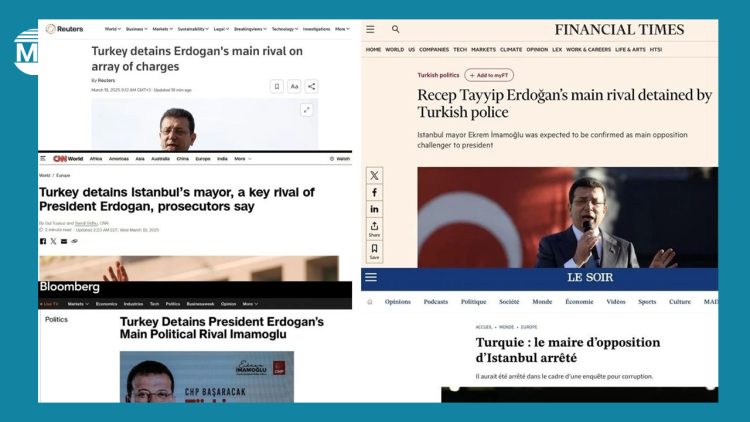Open Financial Times search
The width and height of the screenshot is (750, 422).
(x=396, y=29)
